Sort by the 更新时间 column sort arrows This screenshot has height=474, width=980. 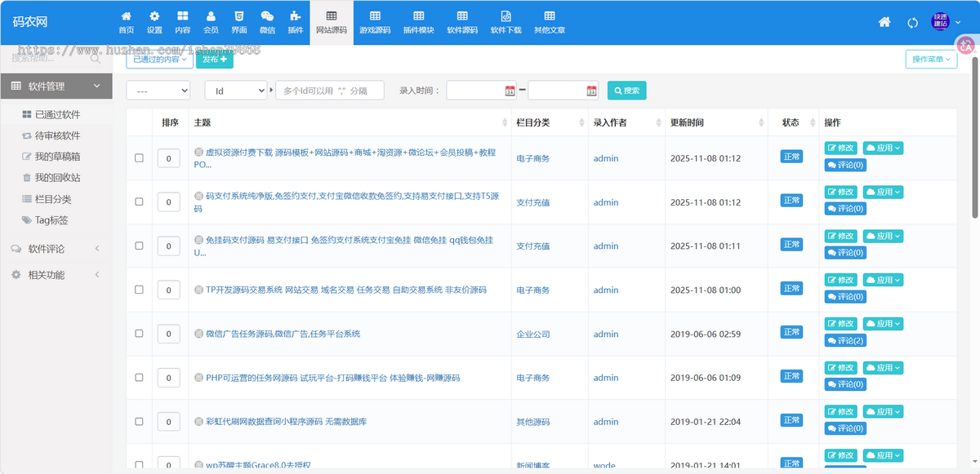tap(763, 122)
